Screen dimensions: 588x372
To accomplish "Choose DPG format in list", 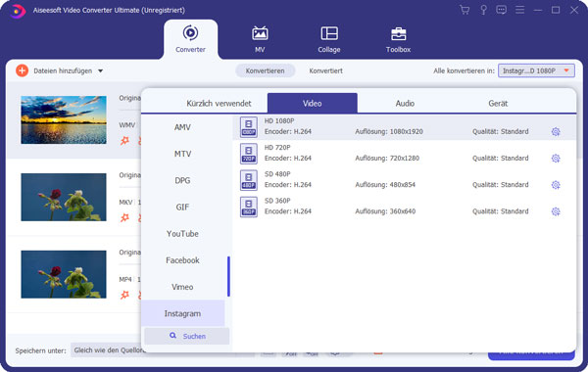I will click(x=182, y=180).
